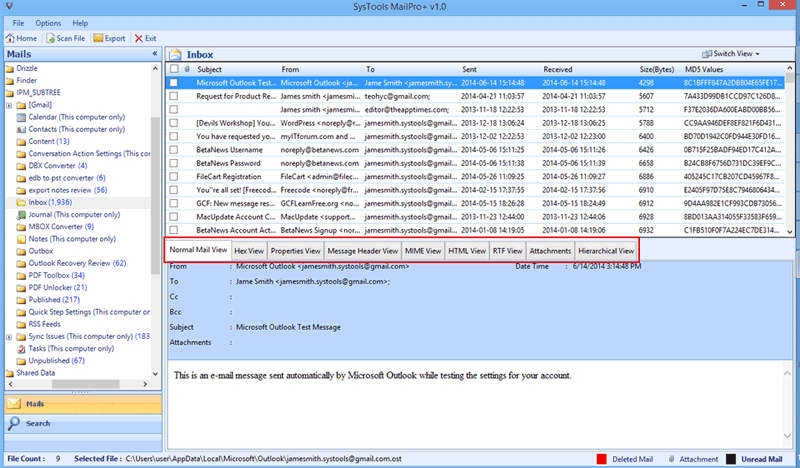Click the red Deleted Mail legend square
Image resolution: width=800 pixels, height=468 pixels.
pos(602,459)
